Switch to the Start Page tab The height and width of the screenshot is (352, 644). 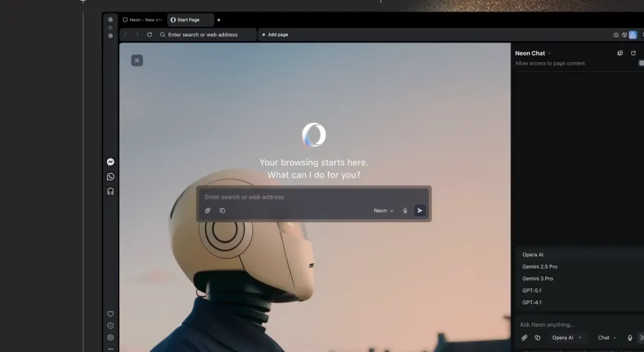click(x=188, y=20)
